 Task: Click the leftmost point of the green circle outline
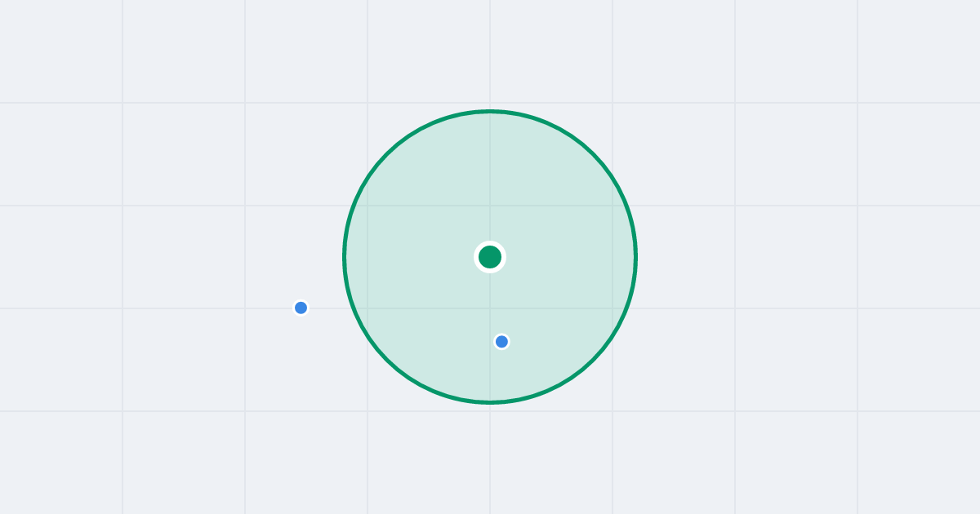345,257
